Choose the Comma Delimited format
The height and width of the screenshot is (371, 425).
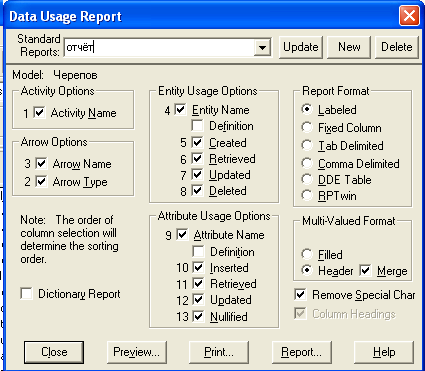point(307,163)
